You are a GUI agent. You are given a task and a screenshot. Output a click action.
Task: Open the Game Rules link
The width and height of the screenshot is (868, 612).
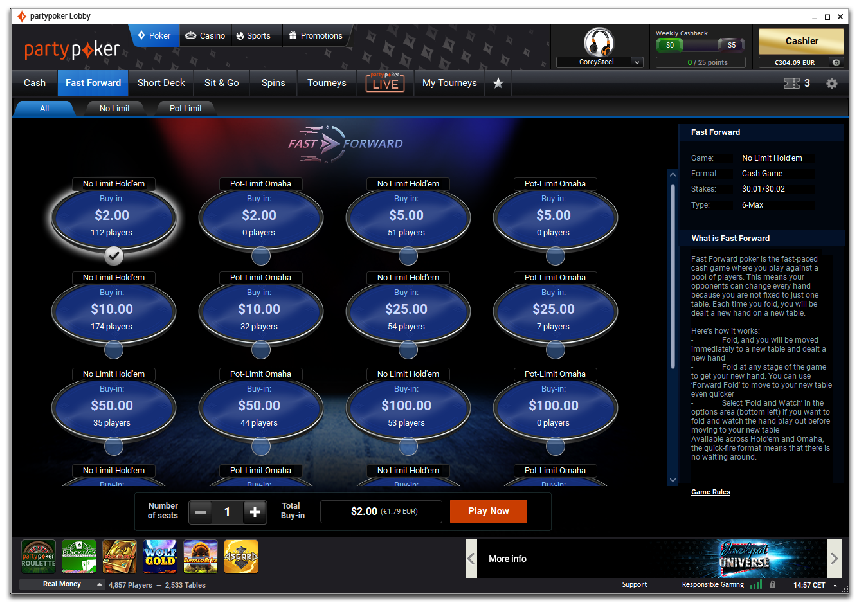click(x=710, y=492)
